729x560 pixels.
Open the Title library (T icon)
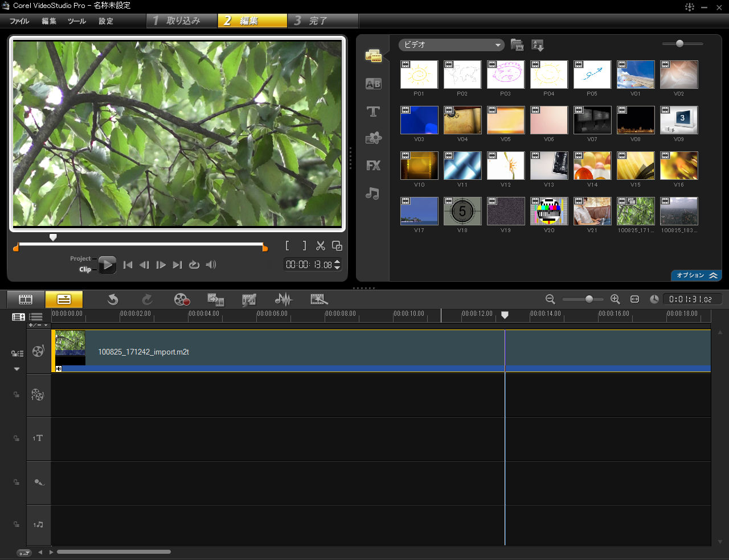pos(373,112)
